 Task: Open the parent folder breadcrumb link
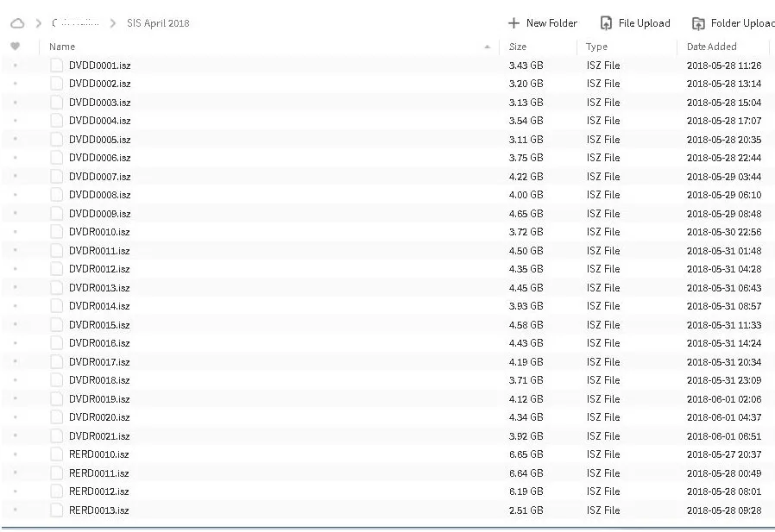[76, 23]
